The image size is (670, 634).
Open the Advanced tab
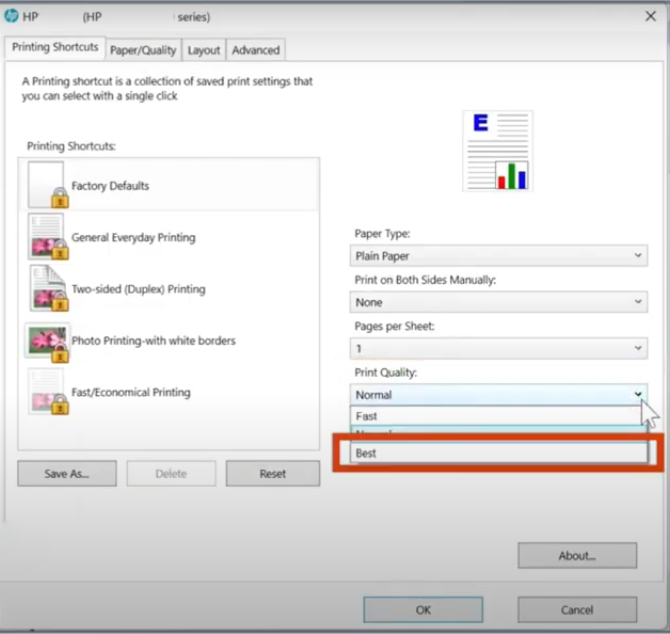tap(256, 50)
